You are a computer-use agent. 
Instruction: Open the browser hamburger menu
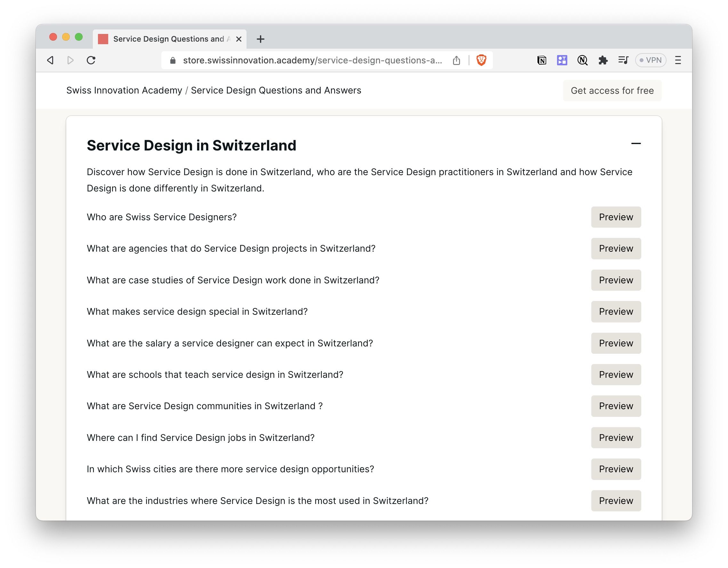678,60
